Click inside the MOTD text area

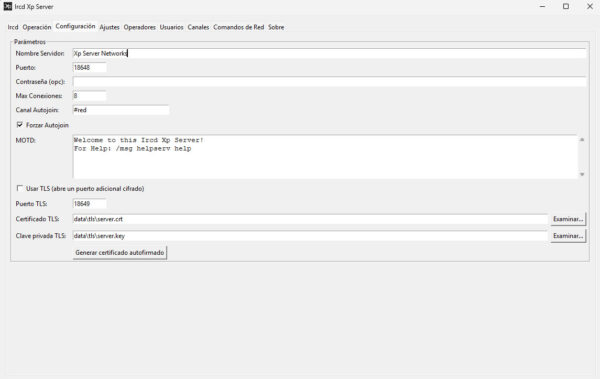(325, 157)
